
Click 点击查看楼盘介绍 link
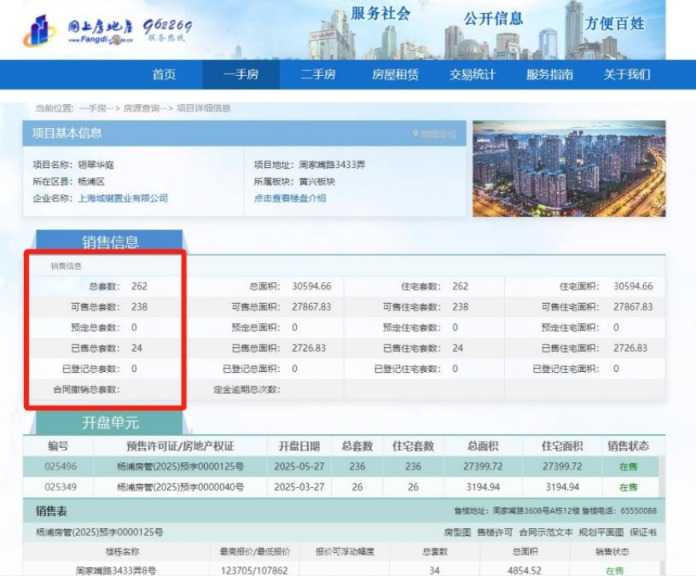click(x=290, y=199)
